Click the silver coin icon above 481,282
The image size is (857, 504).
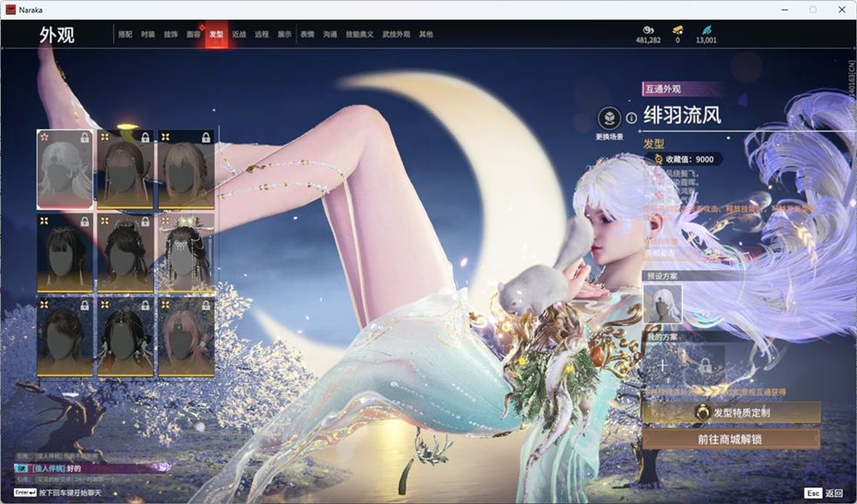pos(649,30)
